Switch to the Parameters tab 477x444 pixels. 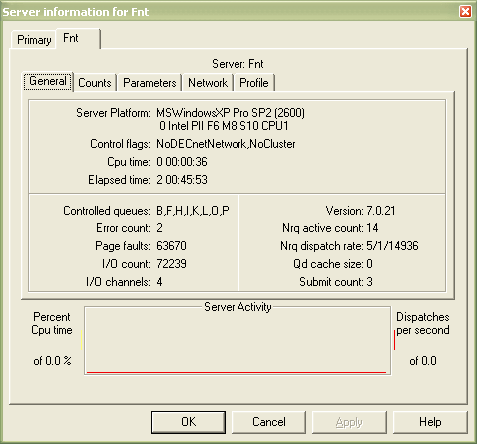pos(150,83)
